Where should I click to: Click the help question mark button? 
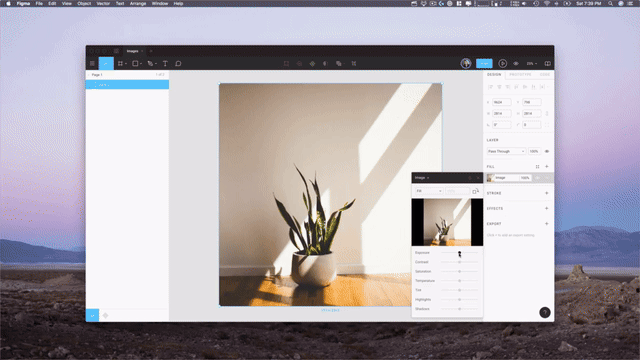pos(545,313)
